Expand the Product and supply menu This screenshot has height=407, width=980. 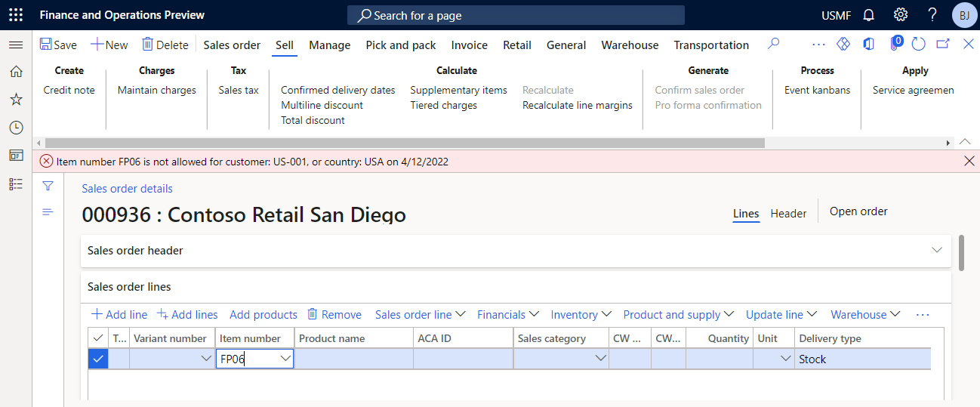point(678,315)
